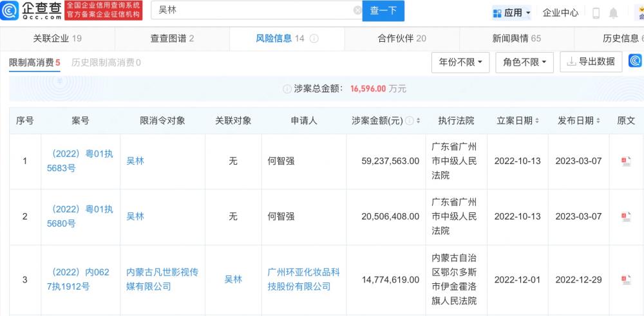Open PDF original for case 粤01执5683号

tap(625, 162)
